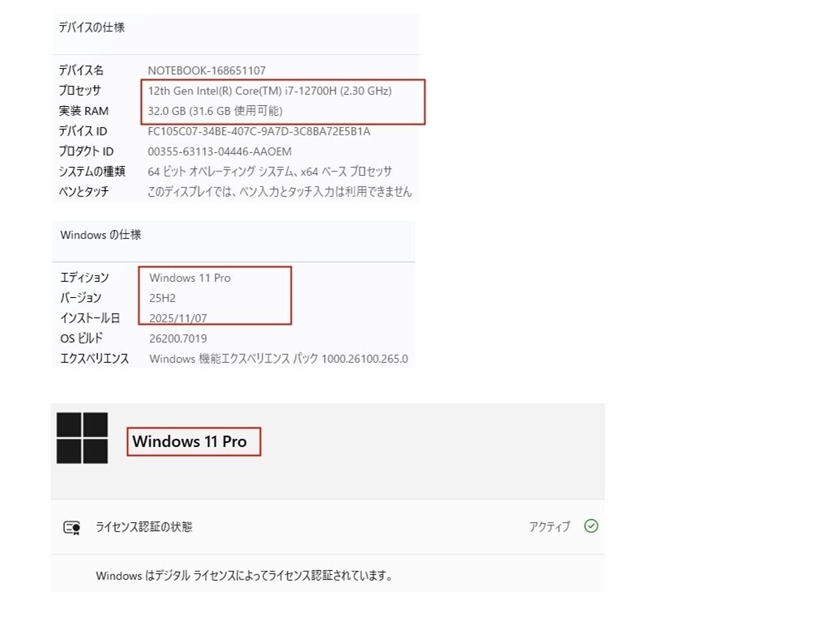Click the デバイスの仕様 header
Image resolution: width=840 pixels, height=634 pixels.
[92, 28]
